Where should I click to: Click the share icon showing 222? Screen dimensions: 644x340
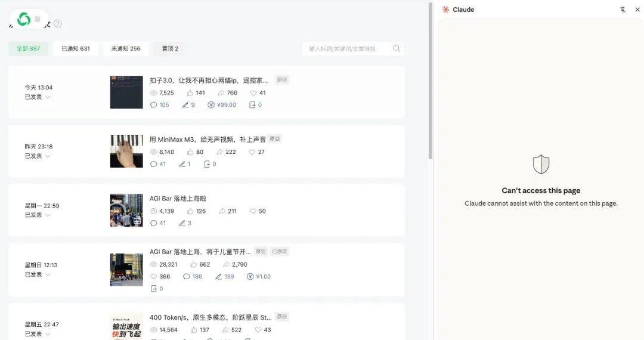[x=219, y=152]
